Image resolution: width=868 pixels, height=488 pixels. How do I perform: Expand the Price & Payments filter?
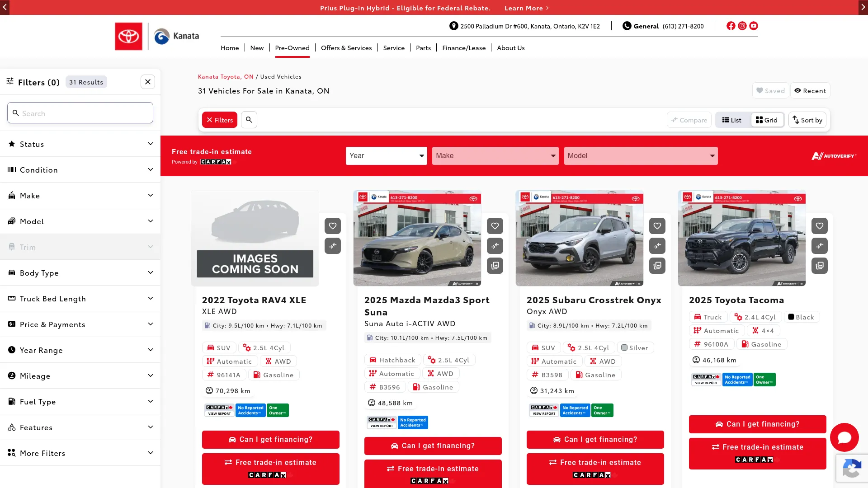[x=80, y=324]
